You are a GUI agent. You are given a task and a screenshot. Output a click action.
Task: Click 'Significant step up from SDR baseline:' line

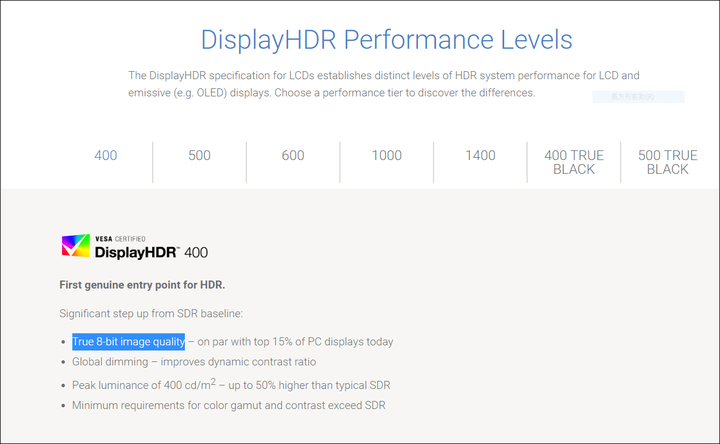click(151, 314)
